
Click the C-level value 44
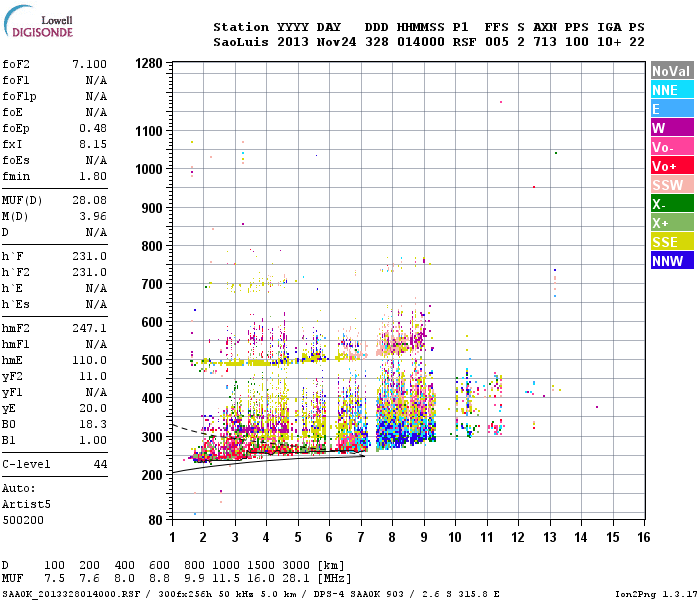point(100,464)
